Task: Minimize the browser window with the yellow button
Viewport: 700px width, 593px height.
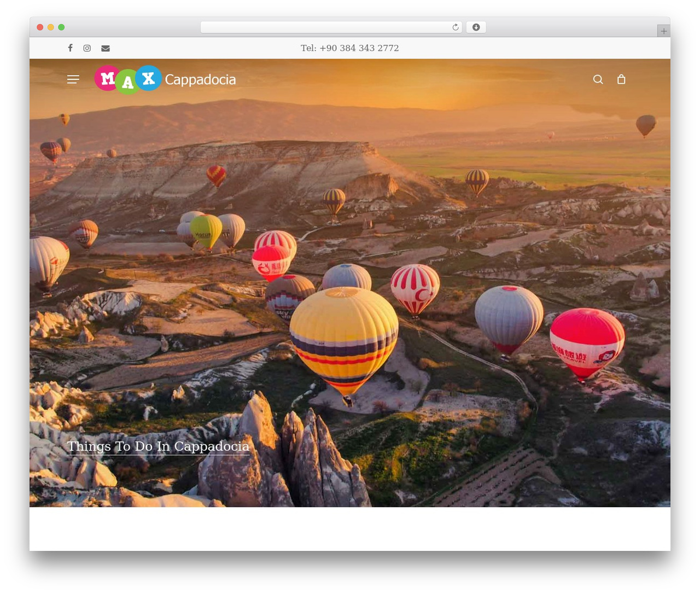Action: 51,27
